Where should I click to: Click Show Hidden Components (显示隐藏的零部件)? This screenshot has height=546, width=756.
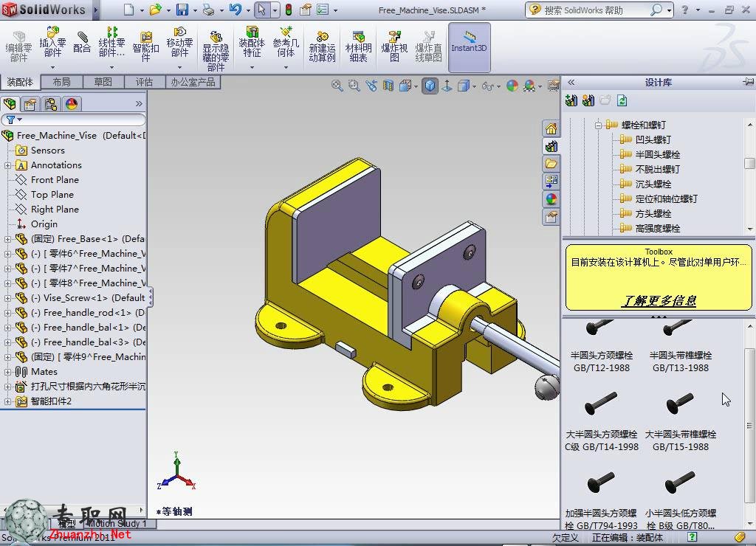pyautogui.click(x=216, y=51)
